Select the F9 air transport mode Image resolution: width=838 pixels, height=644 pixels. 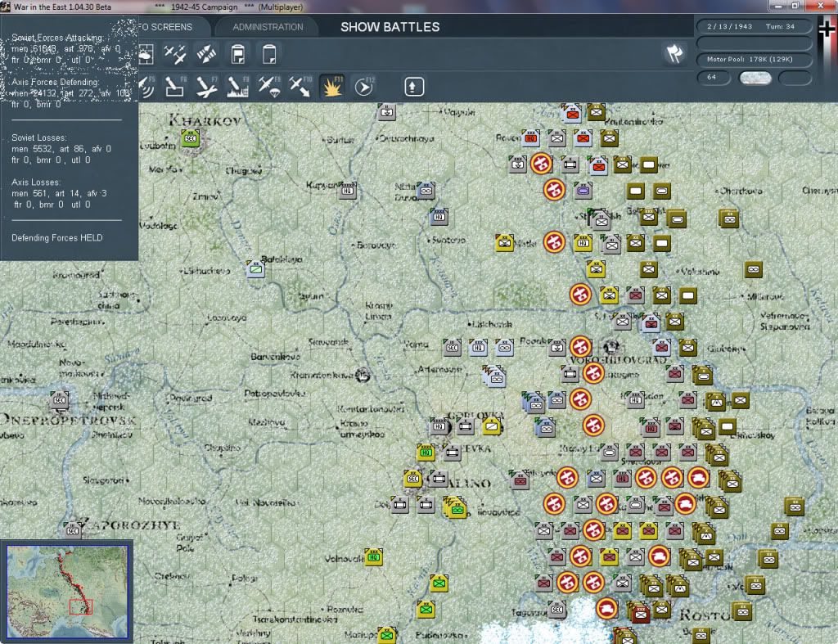(269, 87)
